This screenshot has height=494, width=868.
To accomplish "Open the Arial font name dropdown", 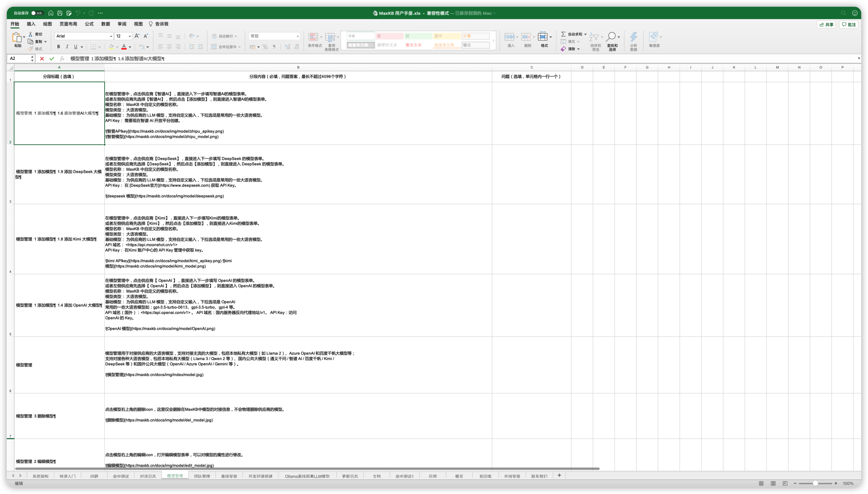I will tap(111, 36).
